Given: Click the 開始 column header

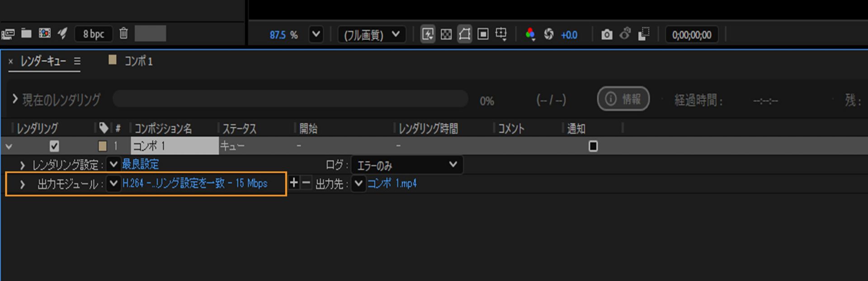Looking at the screenshot, I should 308,129.
